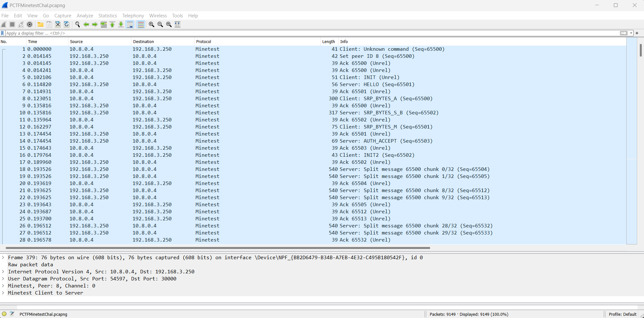Open the Telephony menu
This screenshot has height=318, width=644.
click(x=133, y=15)
